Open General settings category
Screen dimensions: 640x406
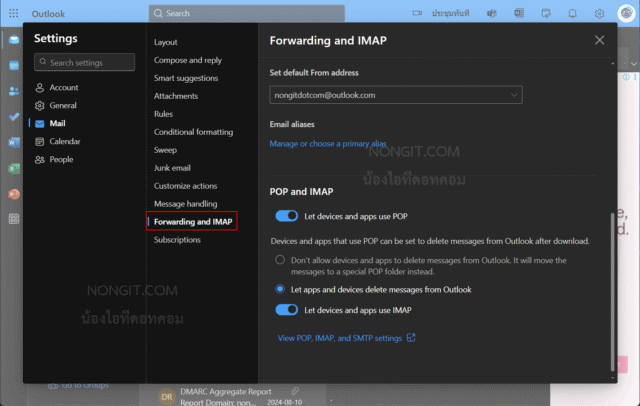tap(56, 105)
